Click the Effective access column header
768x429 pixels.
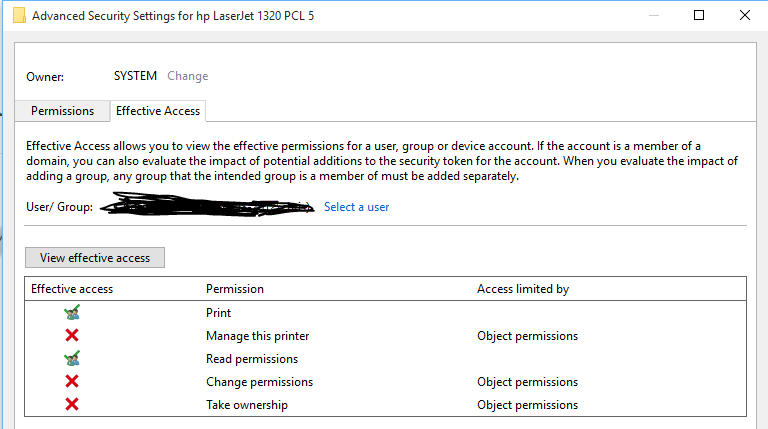pyautogui.click(x=72, y=289)
